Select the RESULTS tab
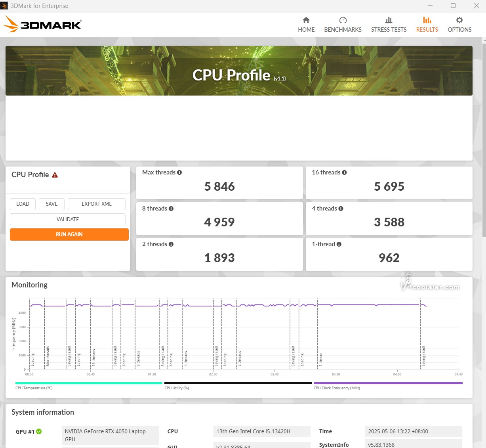 (x=427, y=25)
